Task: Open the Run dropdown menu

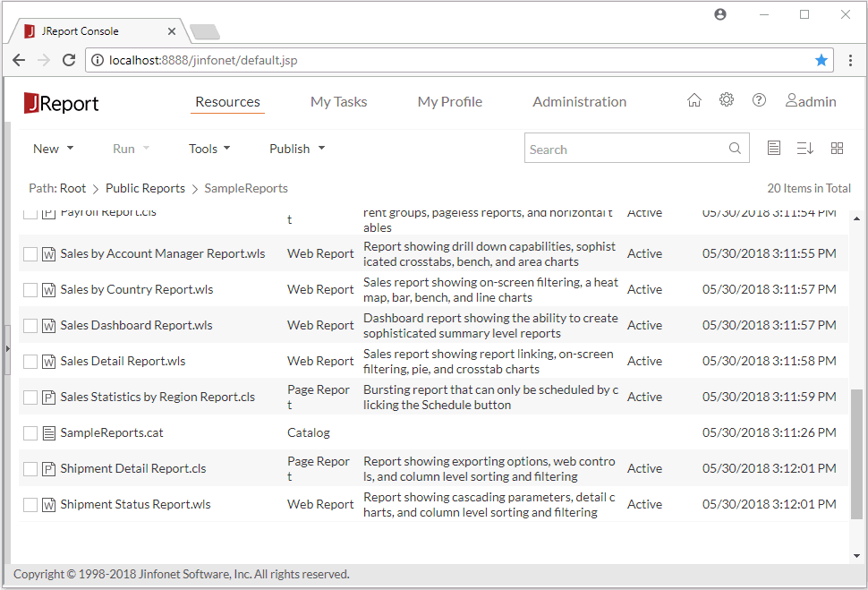Action: tap(132, 149)
